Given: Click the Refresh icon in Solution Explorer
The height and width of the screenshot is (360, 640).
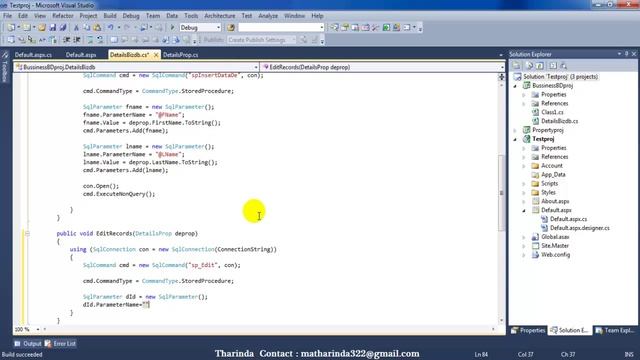Looking at the screenshot, I should pyautogui.click(x=540, y=66).
